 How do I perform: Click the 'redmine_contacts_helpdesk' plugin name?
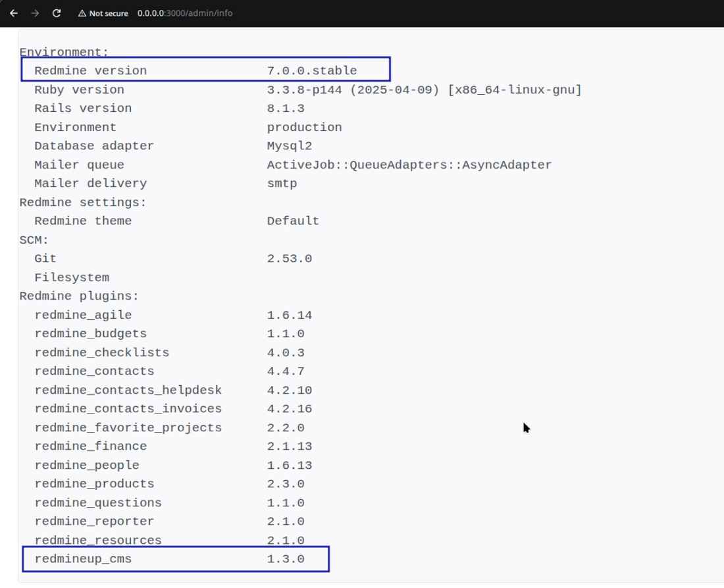(x=128, y=390)
